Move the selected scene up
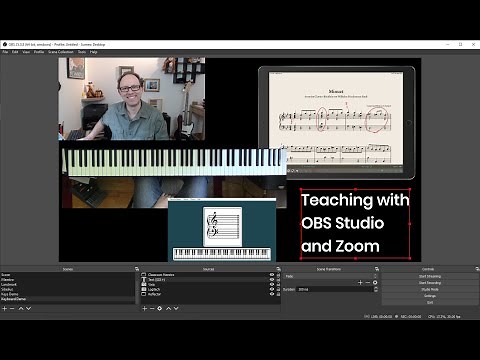The width and height of the screenshot is (480, 360). (x=21, y=308)
